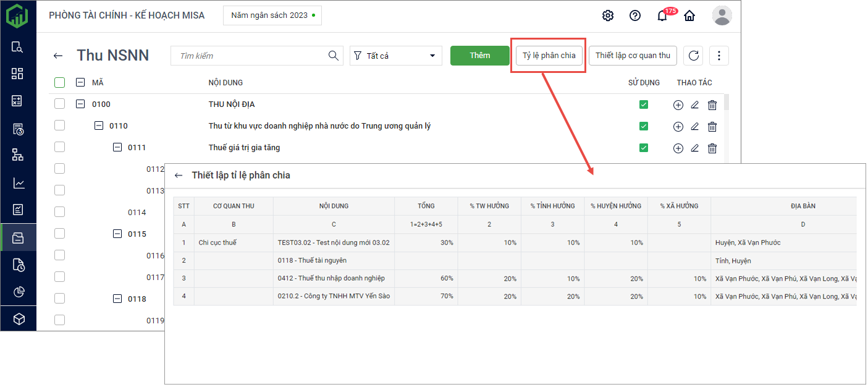
Task: Add child item under 0111 row
Action: [678, 148]
